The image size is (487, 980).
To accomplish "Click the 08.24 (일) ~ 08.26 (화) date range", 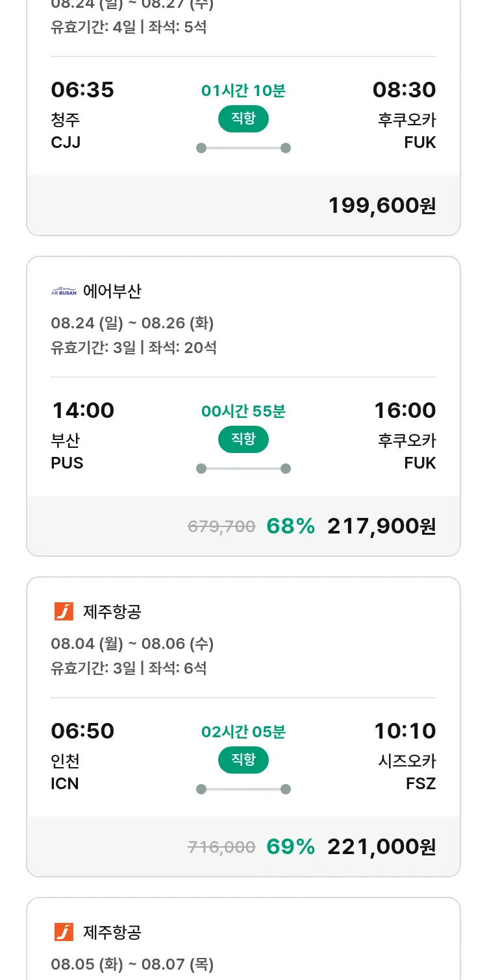I will point(132,323).
